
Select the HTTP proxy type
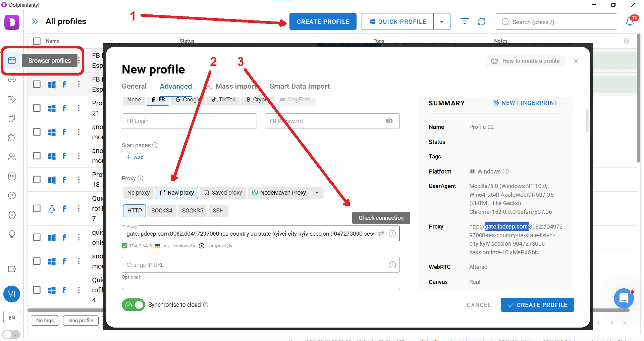(135, 210)
